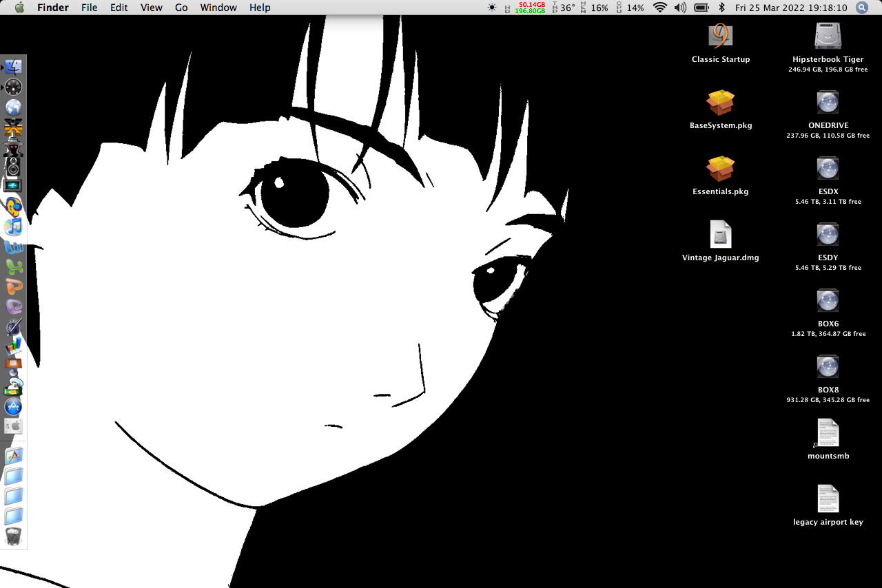Click the date and time clock

click(791, 8)
